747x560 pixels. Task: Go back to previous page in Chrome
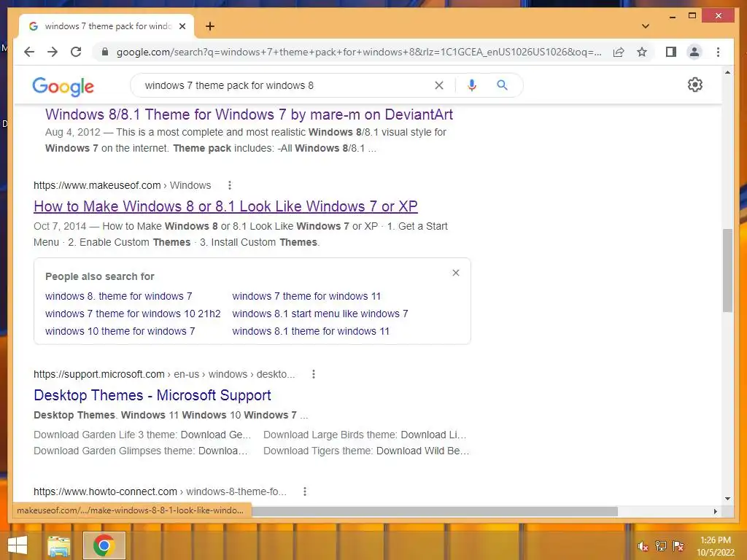(29, 52)
